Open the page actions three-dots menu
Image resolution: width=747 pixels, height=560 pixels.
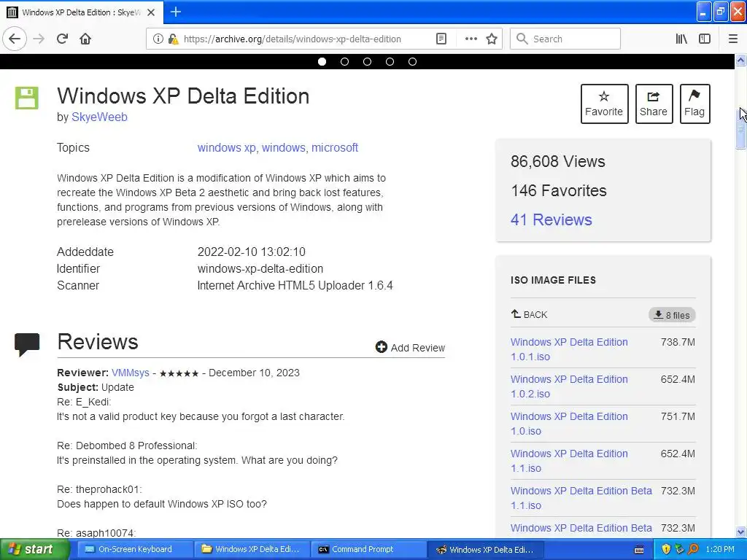(x=471, y=39)
